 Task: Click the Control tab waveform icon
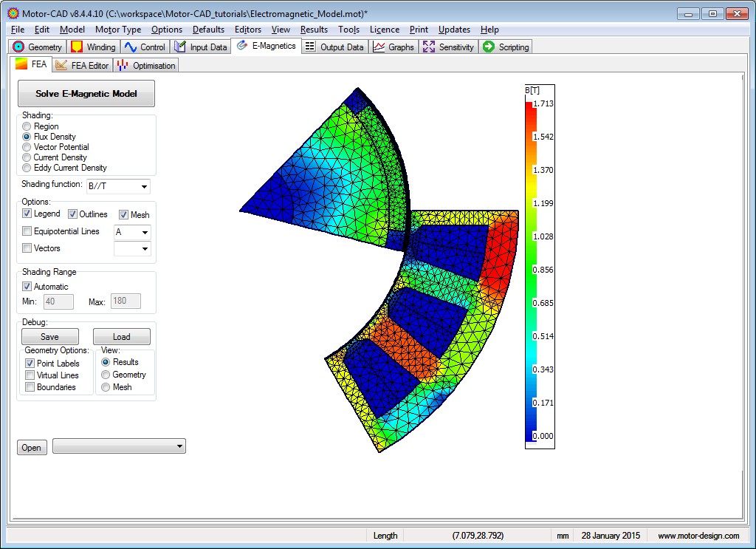pyautogui.click(x=131, y=47)
